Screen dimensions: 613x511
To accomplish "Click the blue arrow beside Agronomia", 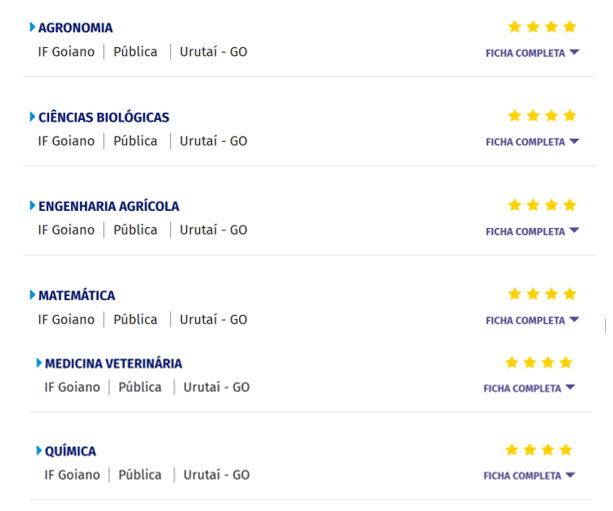I will 32,28.
